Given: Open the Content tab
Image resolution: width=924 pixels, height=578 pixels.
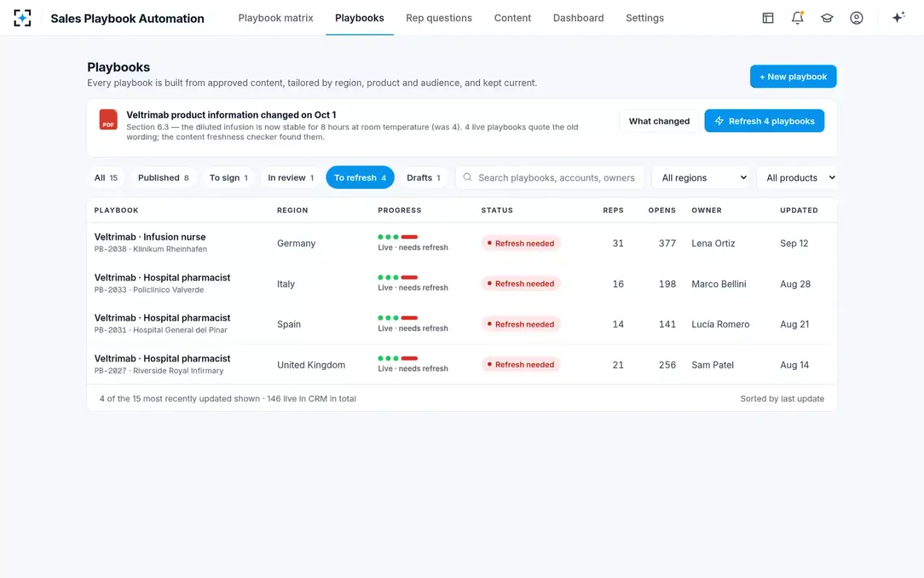Looking at the screenshot, I should [513, 18].
